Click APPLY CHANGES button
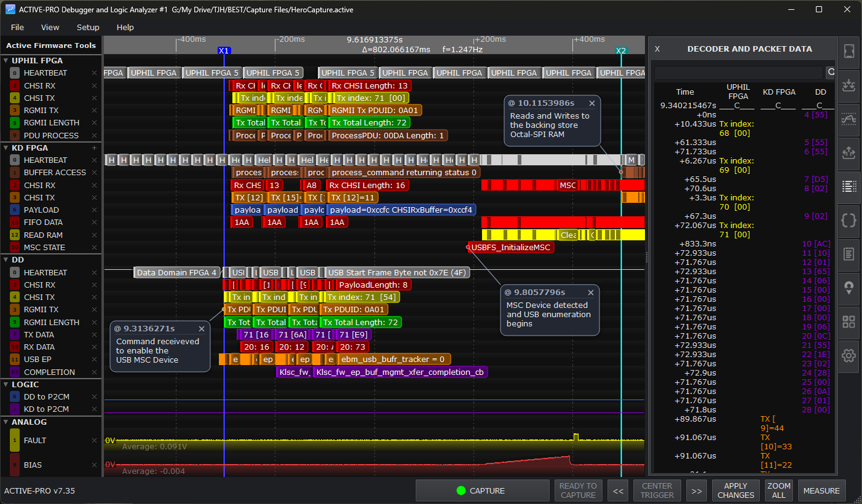Viewport: 862px width, 504px height. 736,490
